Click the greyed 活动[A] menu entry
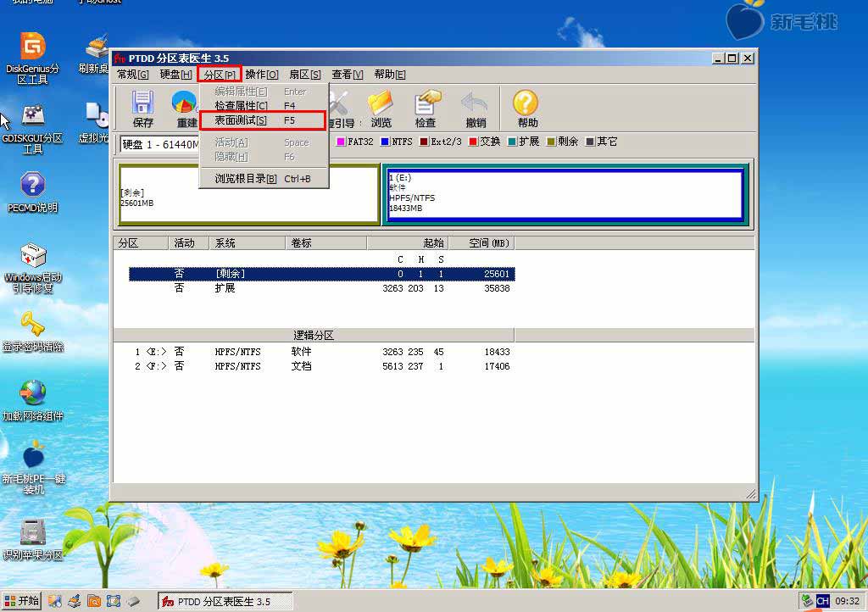Screen dimensions: 868x612 coord(264,142)
